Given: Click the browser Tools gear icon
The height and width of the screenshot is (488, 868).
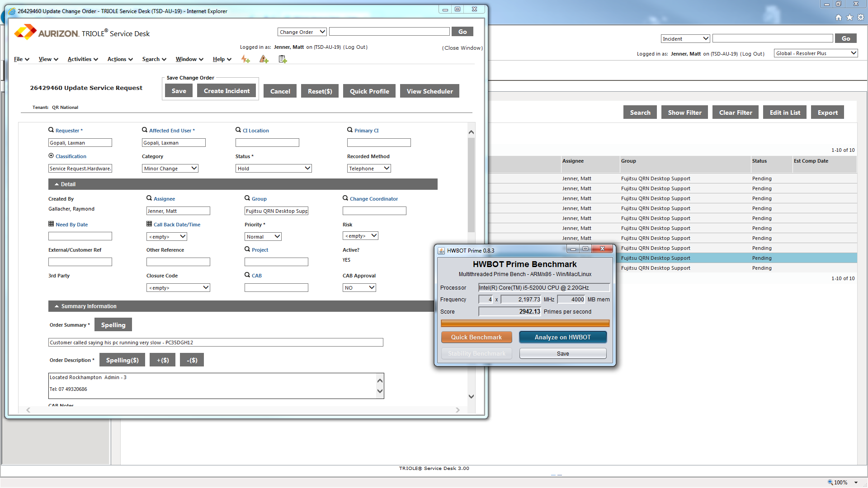Looking at the screenshot, I should [861, 18].
